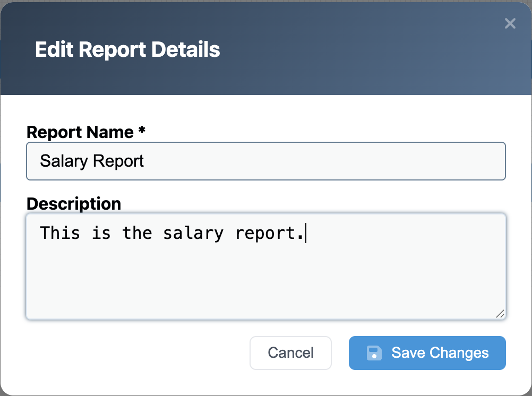The image size is (532, 396).
Task: Click the Save Changes button
Action: coord(427,352)
